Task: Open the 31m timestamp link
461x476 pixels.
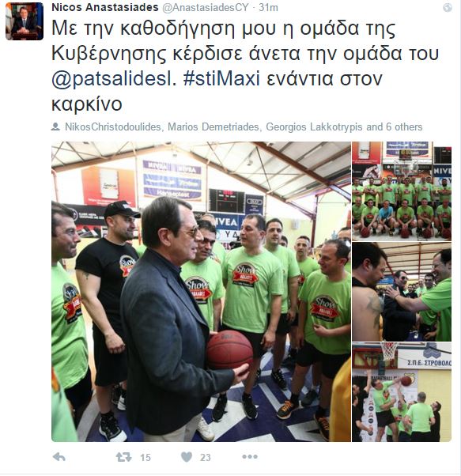Action: point(268,7)
